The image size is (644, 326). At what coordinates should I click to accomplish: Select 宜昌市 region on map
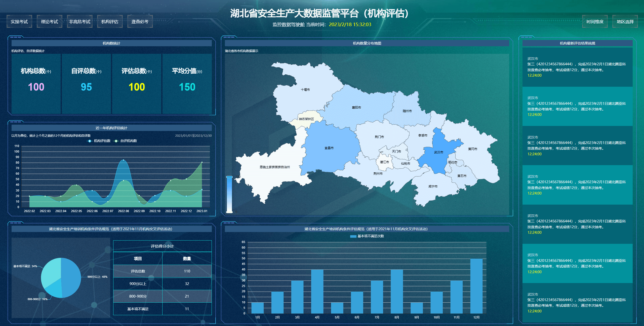[329, 148]
